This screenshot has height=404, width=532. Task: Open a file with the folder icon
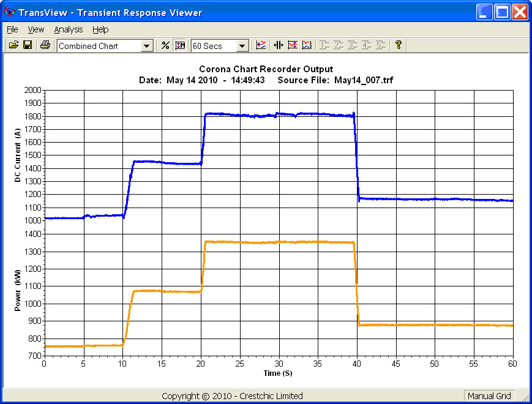[x=13, y=45]
